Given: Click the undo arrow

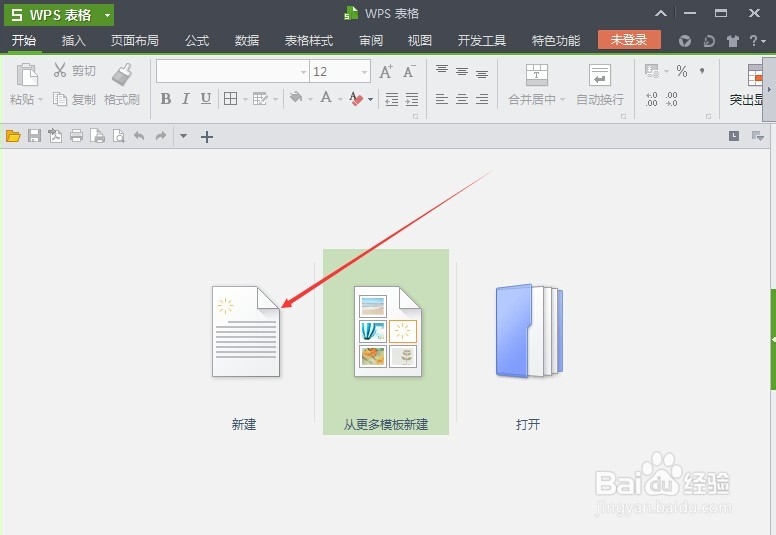Looking at the screenshot, I should coord(139,136).
